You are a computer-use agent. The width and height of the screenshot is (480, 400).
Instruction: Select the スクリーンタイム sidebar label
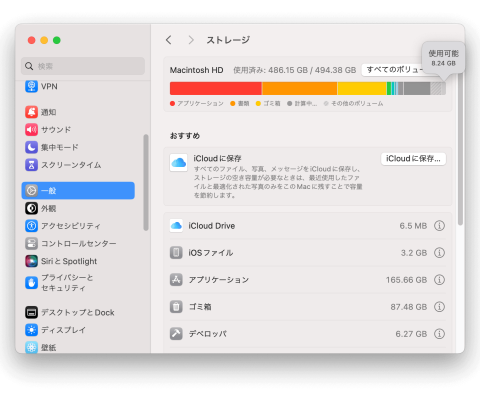[71, 165]
